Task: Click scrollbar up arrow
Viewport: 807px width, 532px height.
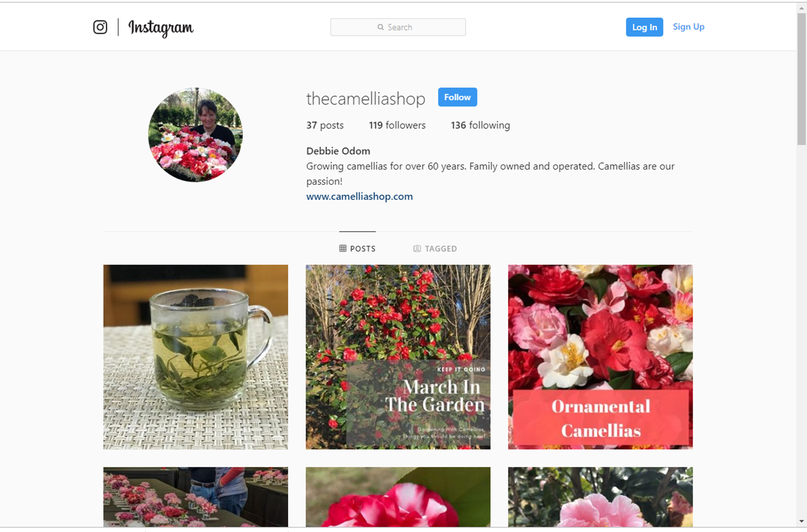Action: pyautogui.click(x=802, y=7)
